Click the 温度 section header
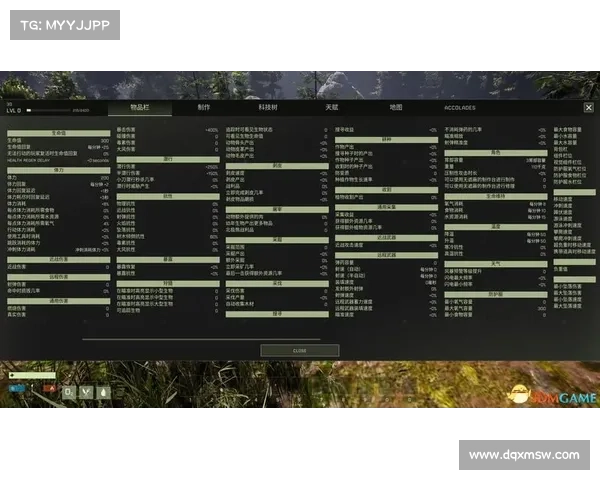 (x=496, y=227)
